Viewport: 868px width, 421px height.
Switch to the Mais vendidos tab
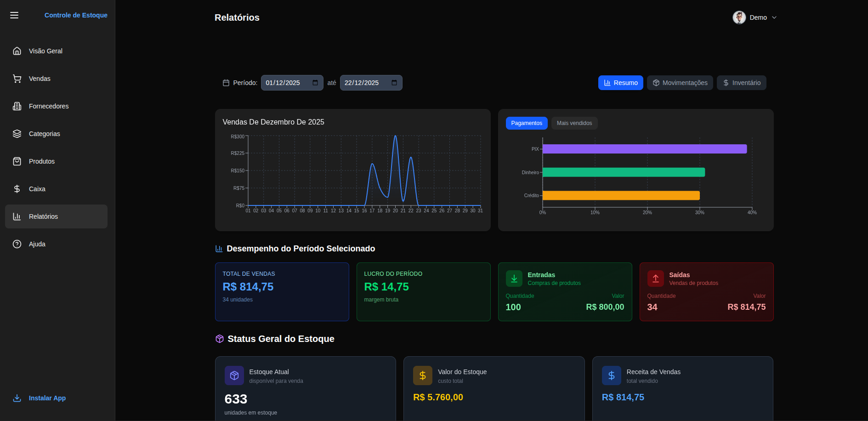coord(574,123)
